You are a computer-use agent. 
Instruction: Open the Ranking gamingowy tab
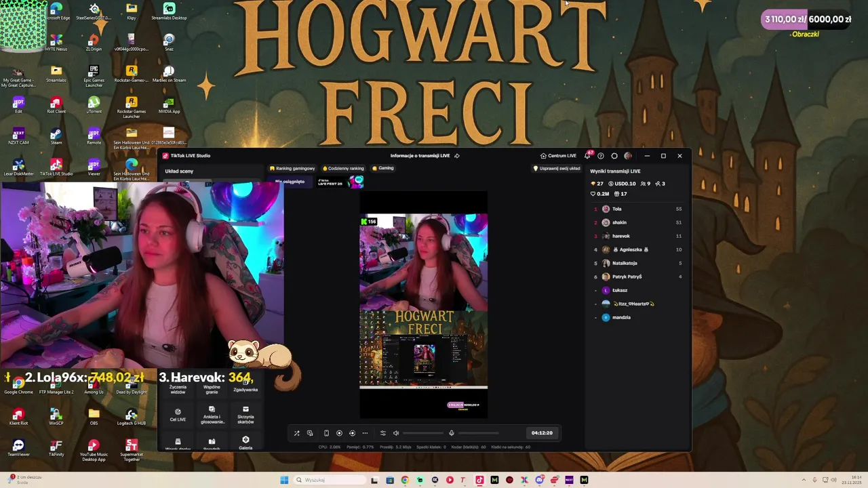click(292, 168)
